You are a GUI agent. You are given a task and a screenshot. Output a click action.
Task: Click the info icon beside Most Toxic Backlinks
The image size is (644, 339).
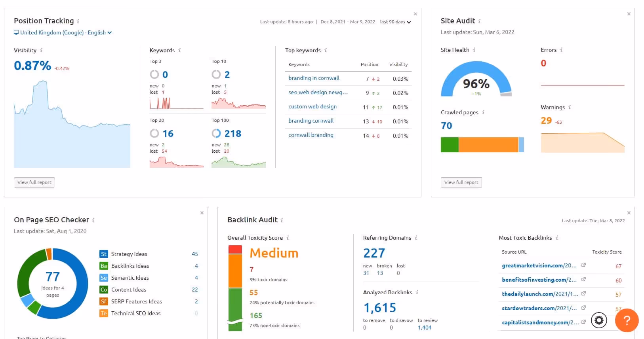(557, 238)
